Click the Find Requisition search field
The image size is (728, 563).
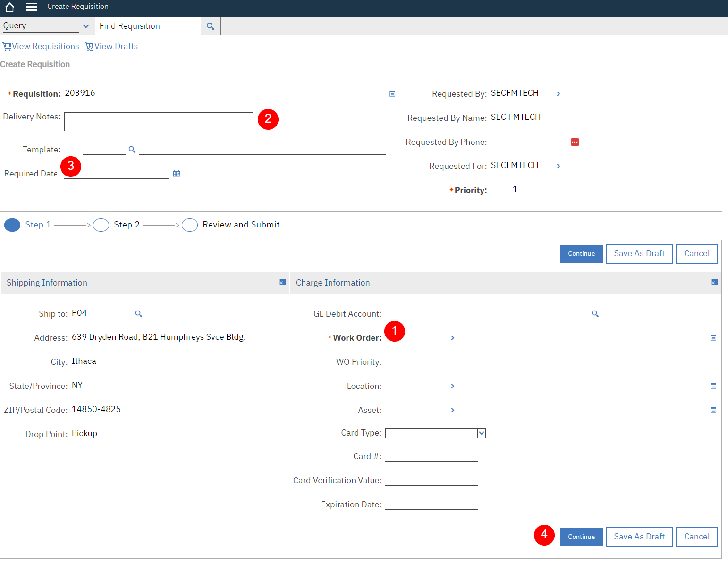[147, 26]
